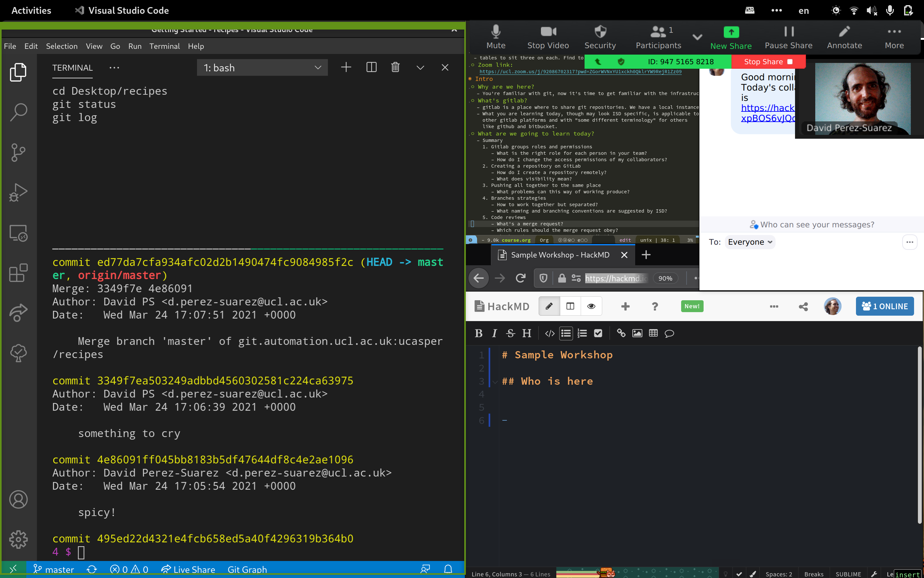Open Remote Explorer icon in activity bar
The width and height of the screenshot is (924, 578).
(x=18, y=233)
